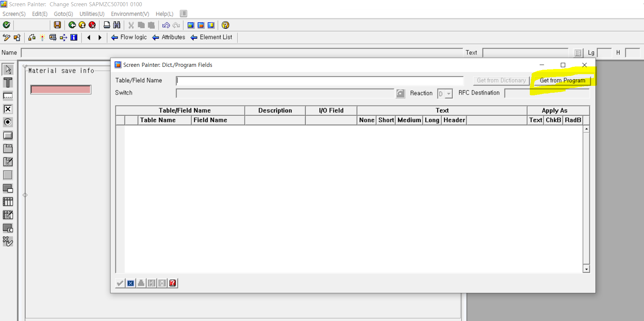
Task: Open the Attributes view
Action: tap(169, 37)
